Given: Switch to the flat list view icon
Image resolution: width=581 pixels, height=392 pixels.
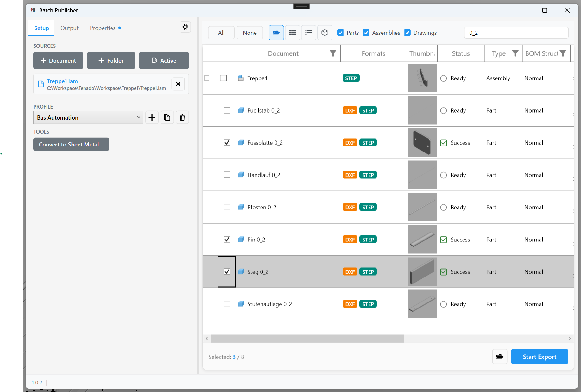Looking at the screenshot, I should pyautogui.click(x=293, y=33).
